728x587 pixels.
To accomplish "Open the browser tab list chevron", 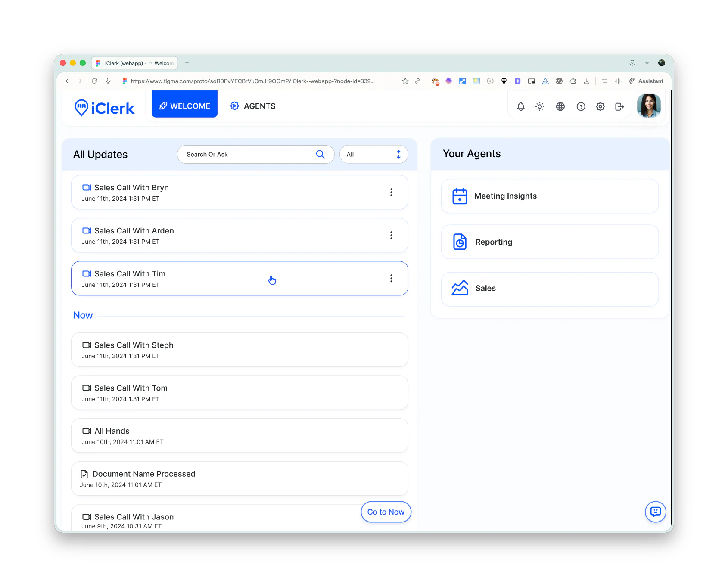I will point(647,63).
